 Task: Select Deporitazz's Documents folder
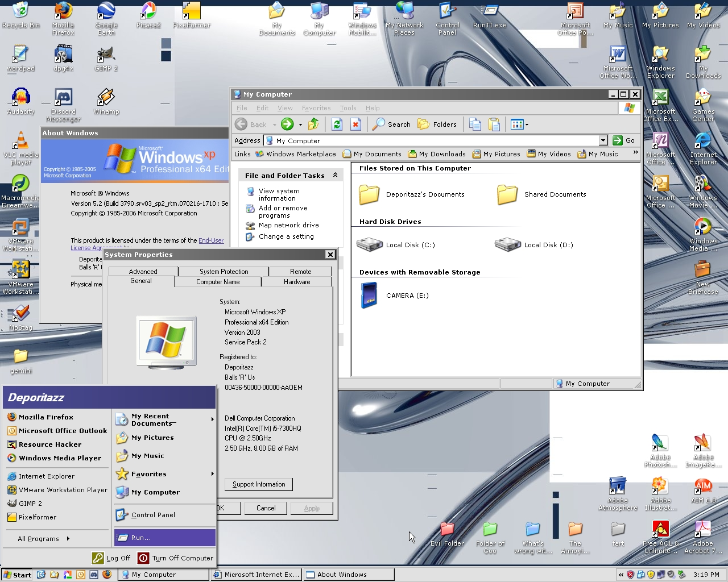369,194
